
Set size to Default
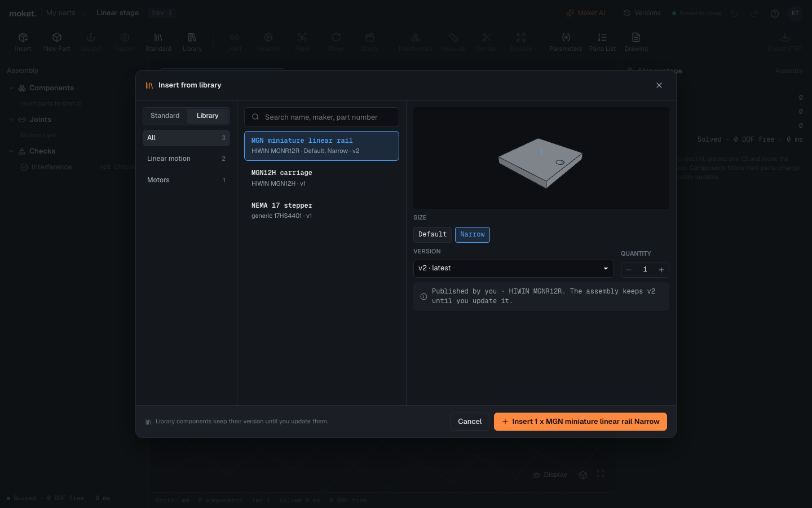coord(433,234)
